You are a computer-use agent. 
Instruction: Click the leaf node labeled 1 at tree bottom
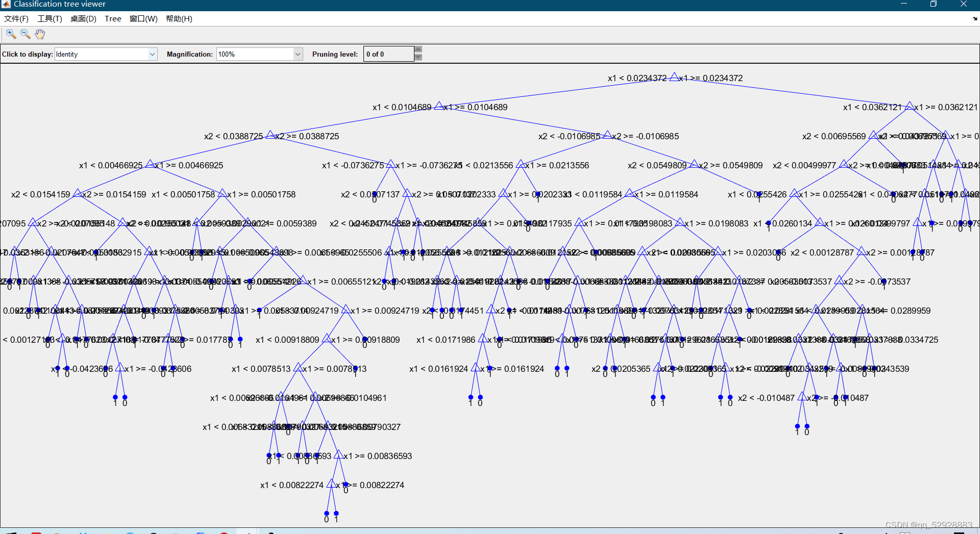coord(335,513)
